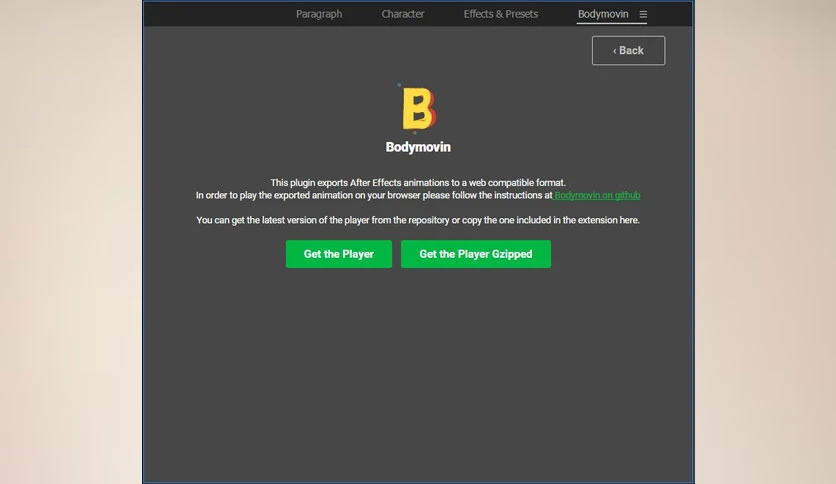Click the Bodymovin B logo
Image resolution: width=836 pixels, height=484 pixels.
419,108
